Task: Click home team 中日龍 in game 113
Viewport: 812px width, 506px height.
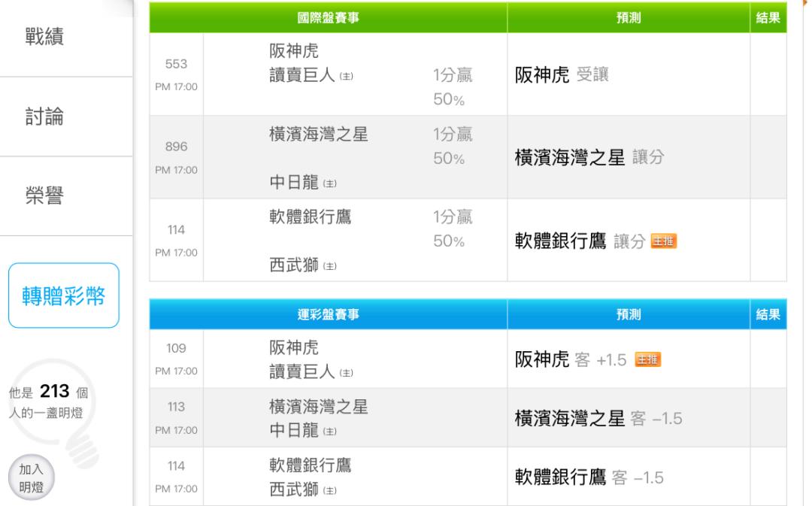Action: point(294,430)
